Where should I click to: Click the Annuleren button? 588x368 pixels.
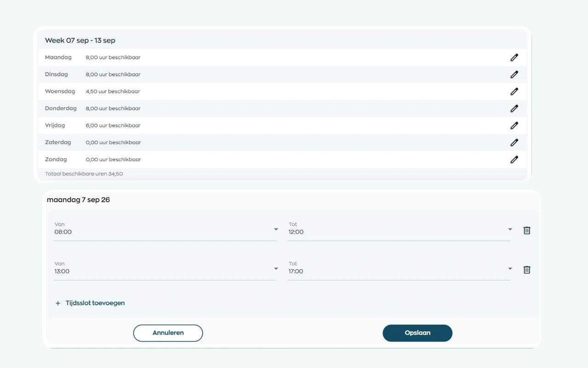[x=168, y=333]
